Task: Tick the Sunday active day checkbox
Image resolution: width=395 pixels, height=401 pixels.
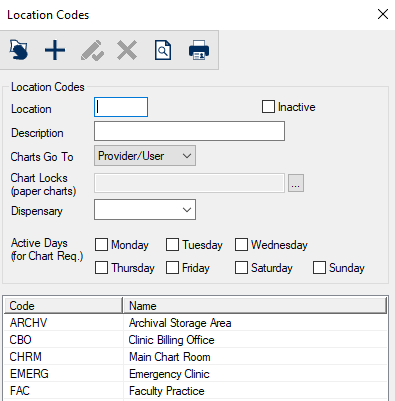Action: tap(319, 268)
